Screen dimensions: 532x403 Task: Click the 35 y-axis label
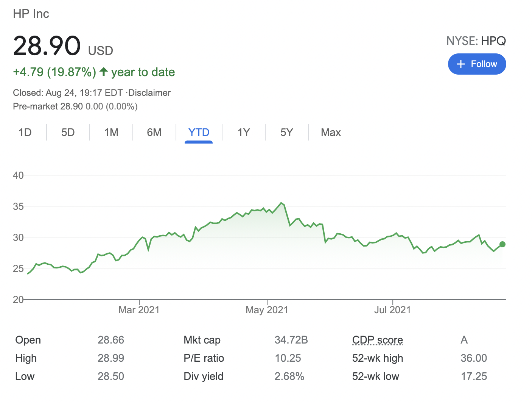(18, 206)
